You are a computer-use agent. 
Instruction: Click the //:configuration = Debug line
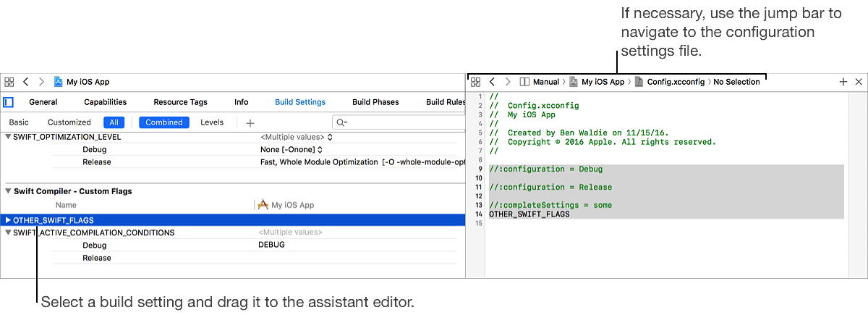click(545, 169)
